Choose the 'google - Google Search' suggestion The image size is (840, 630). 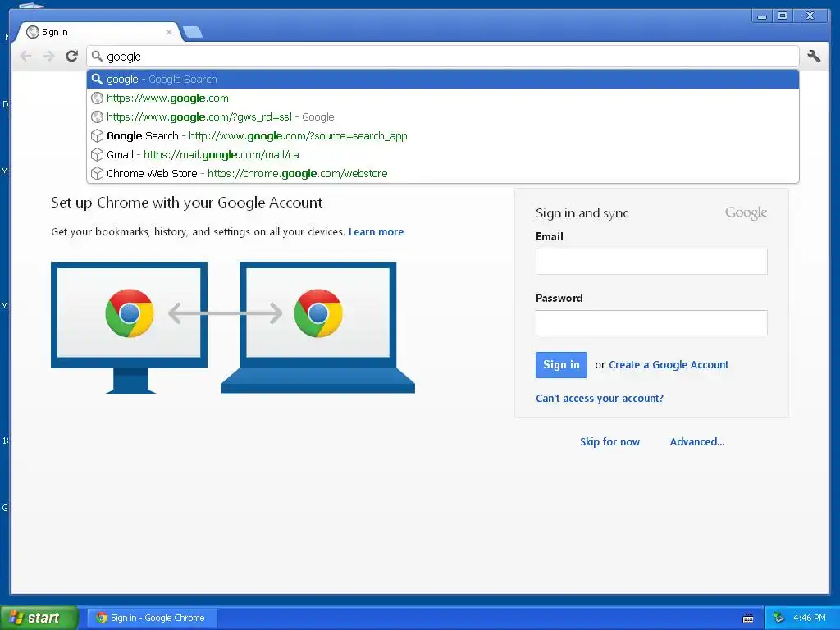442,80
